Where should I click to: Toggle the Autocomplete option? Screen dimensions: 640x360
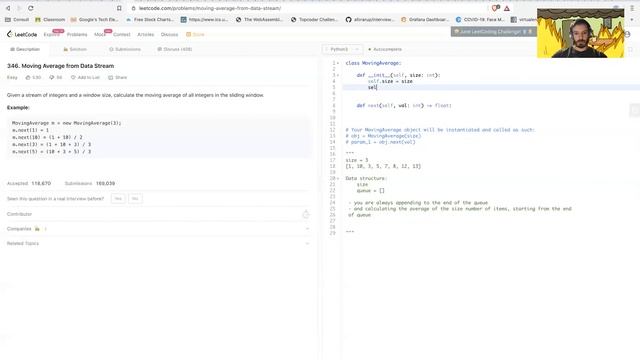385,49
